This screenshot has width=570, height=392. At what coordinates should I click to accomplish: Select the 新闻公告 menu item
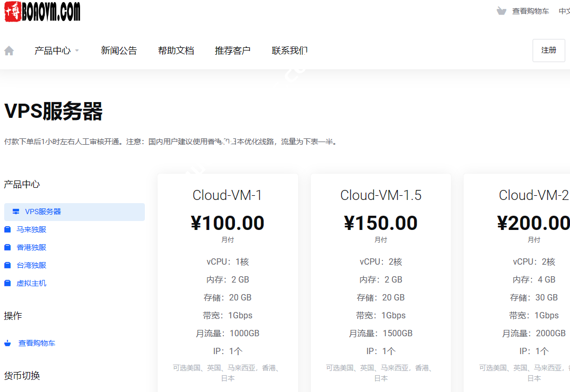click(x=119, y=50)
